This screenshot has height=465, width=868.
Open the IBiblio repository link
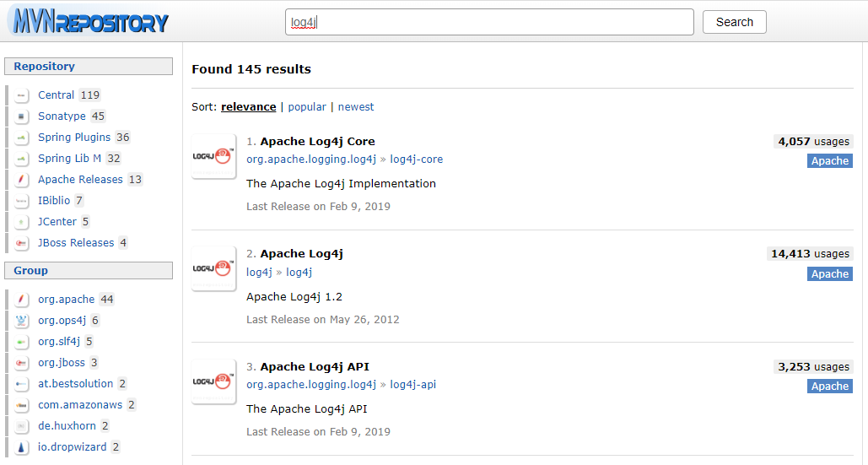(54, 200)
